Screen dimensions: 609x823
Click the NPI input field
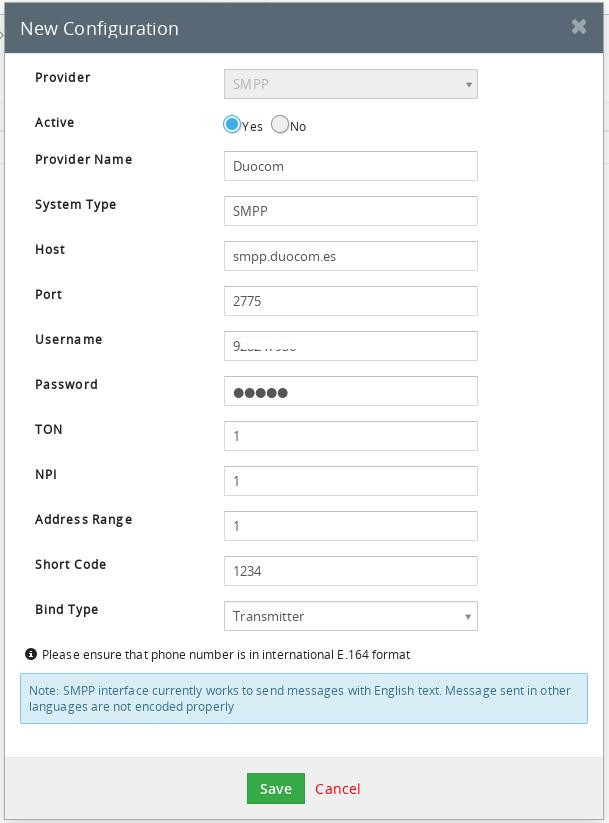point(350,481)
